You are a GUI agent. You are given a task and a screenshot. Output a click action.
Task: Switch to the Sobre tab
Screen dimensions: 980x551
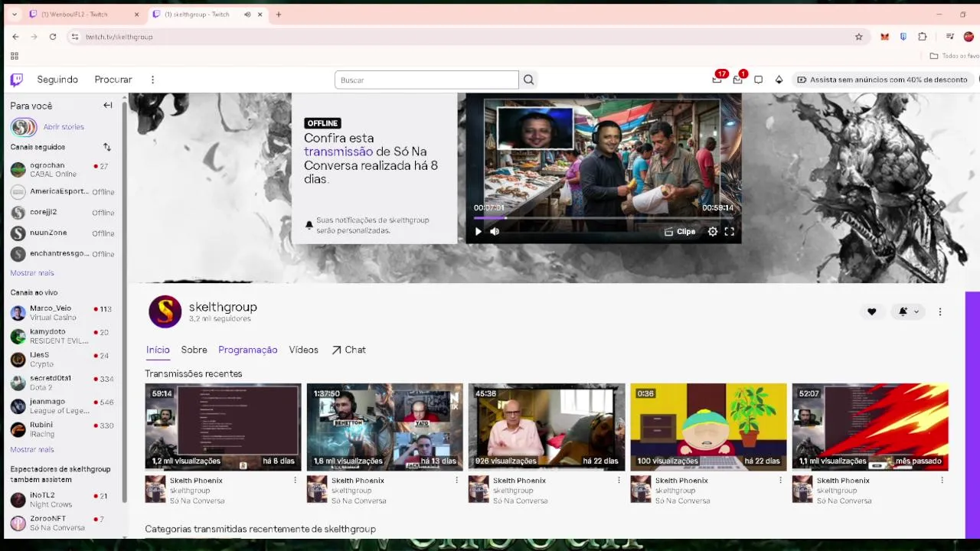click(194, 350)
